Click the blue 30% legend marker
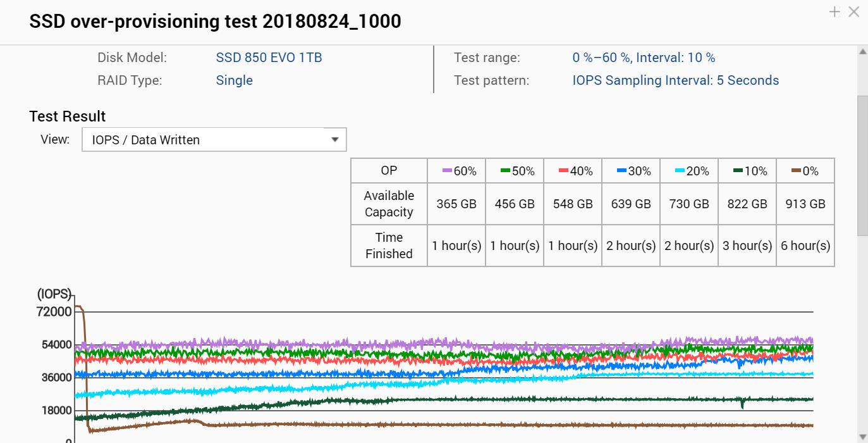This screenshot has height=443, width=868. pos(621,171)
